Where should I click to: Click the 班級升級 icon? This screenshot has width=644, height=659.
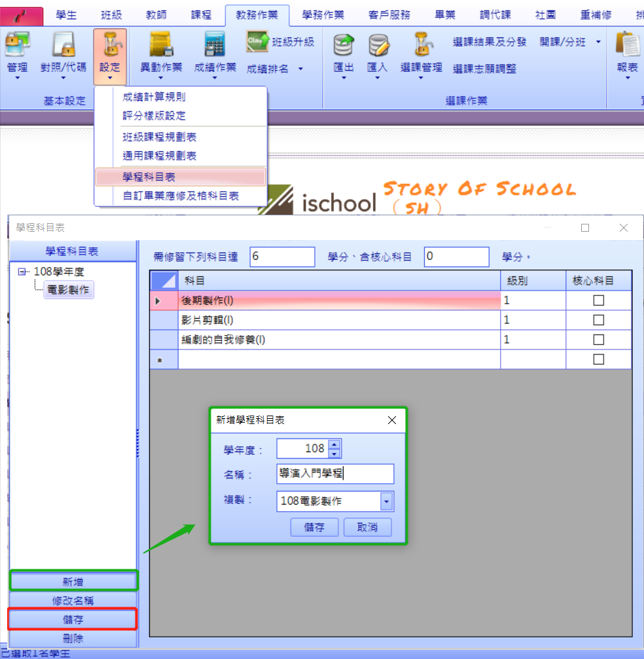point(257,42)
